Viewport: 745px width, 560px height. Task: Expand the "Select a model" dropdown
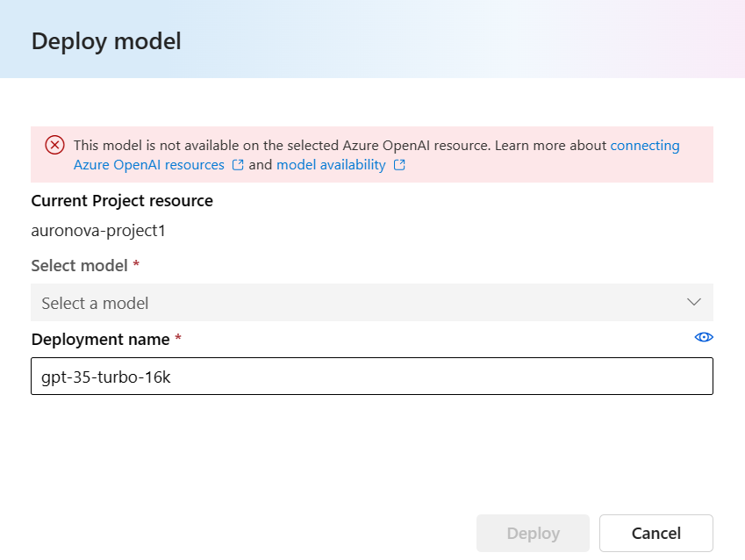tap(372, 302)
